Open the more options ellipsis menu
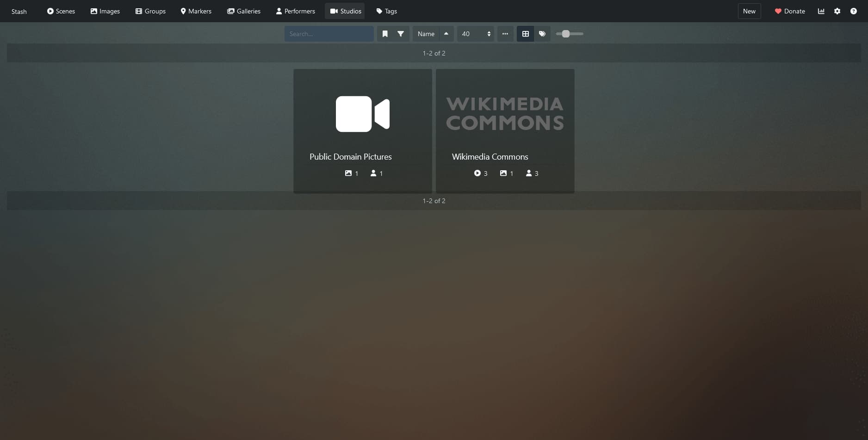This screenshot has width=868, height=440. pos(505,34)
